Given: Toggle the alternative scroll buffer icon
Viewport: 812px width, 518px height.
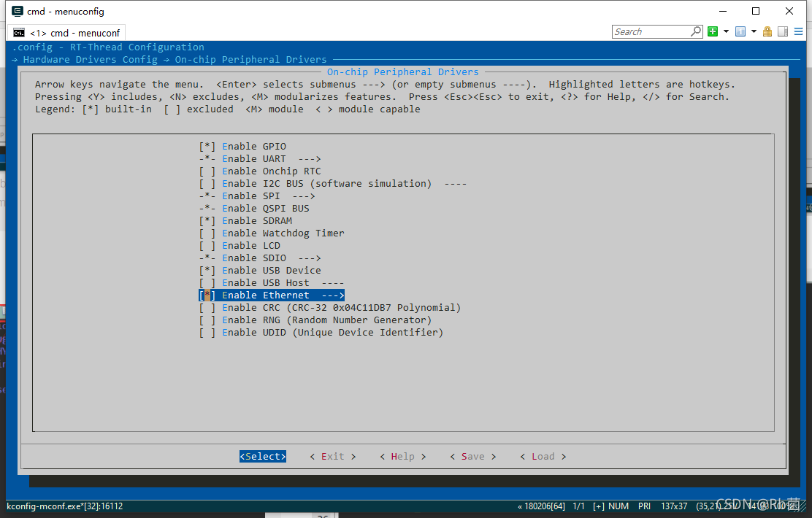Looking at the screenshot, I should click(783, 31).
